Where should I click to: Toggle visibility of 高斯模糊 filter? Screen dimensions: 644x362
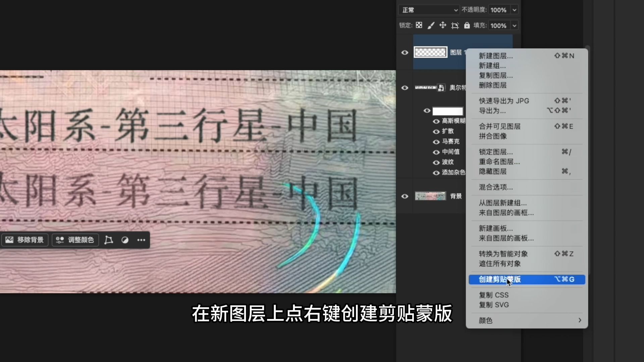pyautogui.click(x=436, y=121)
